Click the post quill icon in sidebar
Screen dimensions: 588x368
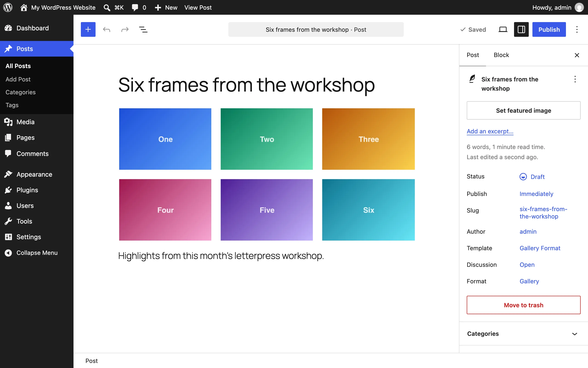[472, 79]
